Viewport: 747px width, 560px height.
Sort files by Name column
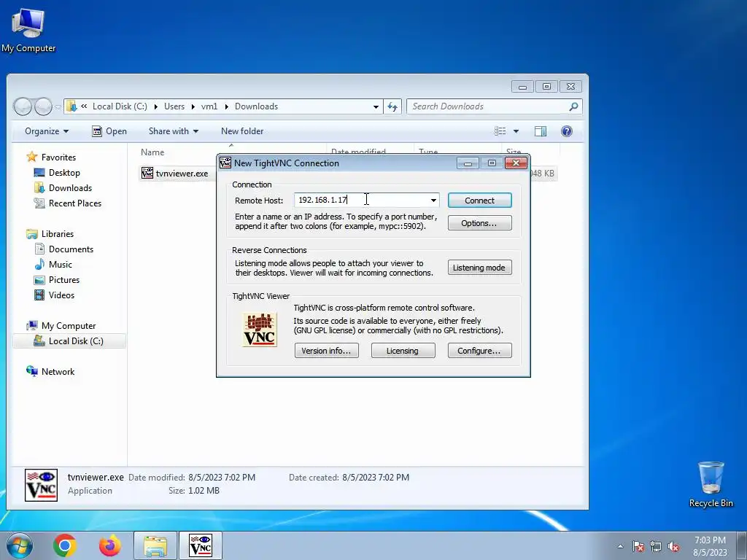[152, 152]
